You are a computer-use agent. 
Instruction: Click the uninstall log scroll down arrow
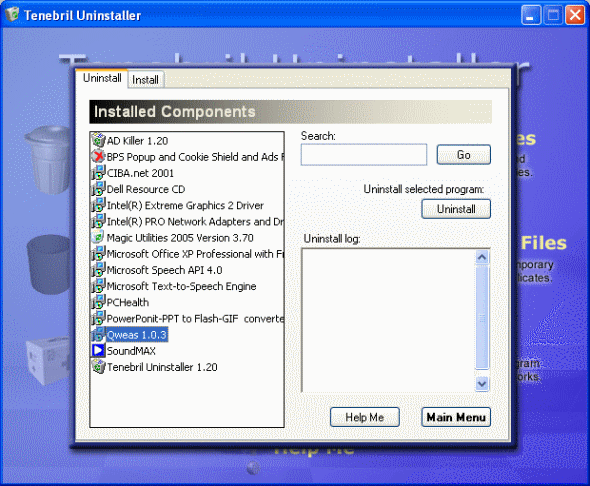(x=482, y=384)
